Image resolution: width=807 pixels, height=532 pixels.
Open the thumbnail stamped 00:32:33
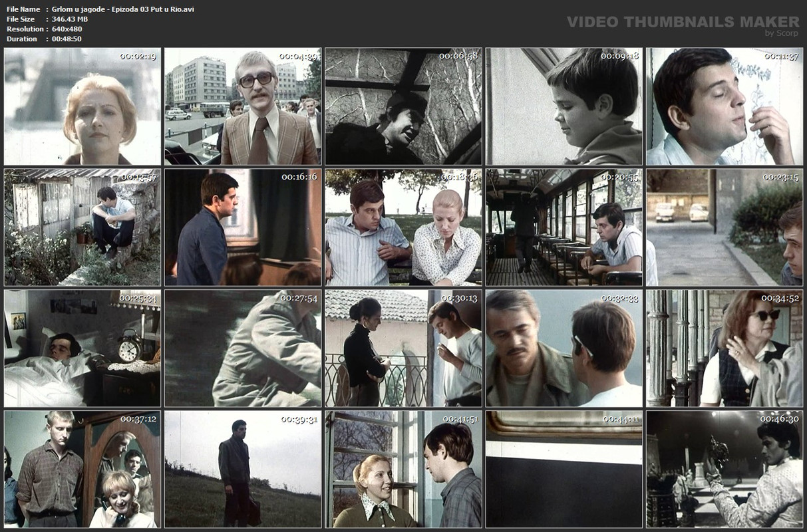click(564, 348)
